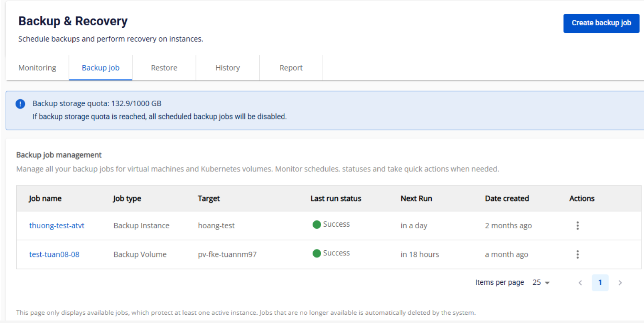Open the test-tuan08-08 job link
This screenshot has height=323, width=644.
click(x=54, y=254)
